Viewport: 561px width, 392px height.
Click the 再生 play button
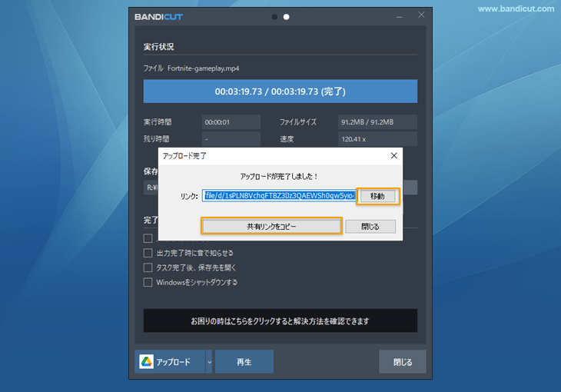click(244, 362)
